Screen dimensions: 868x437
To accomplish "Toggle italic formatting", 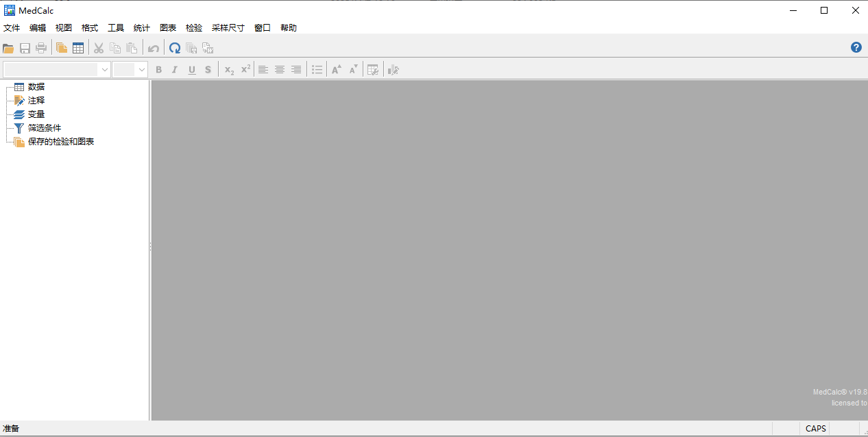I will tap(175, 69).
